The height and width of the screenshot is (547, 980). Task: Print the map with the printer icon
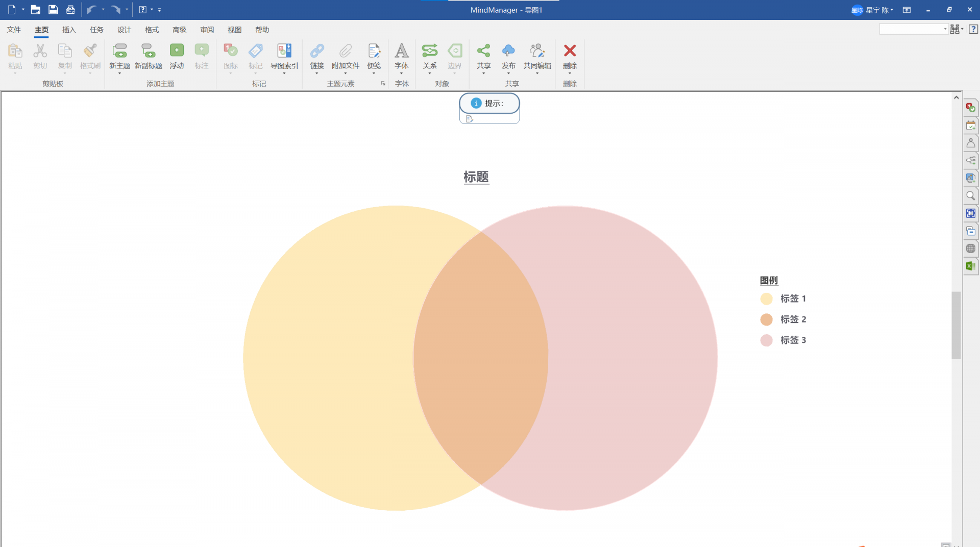tap(70, 10)
